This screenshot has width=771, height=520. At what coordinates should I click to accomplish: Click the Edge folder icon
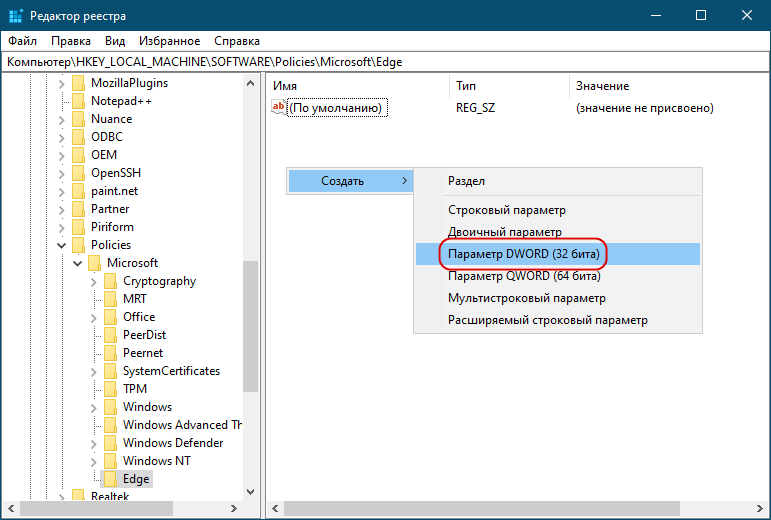pos(111,479)
